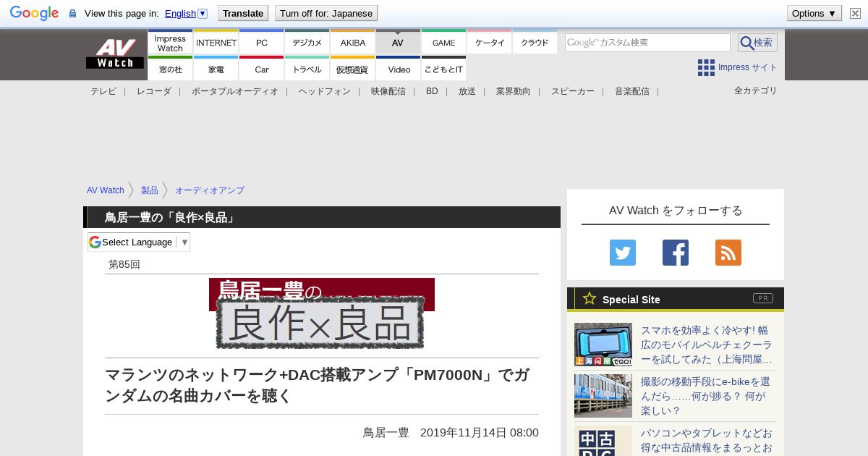
Task: Open the こどもとIT tab
Action: (x=444, y=69)
